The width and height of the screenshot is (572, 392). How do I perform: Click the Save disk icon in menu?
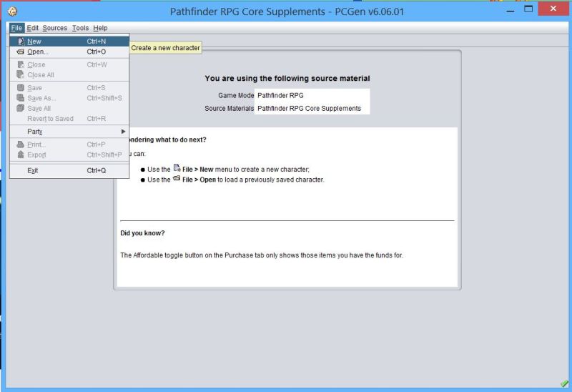(x=21, y=87)
